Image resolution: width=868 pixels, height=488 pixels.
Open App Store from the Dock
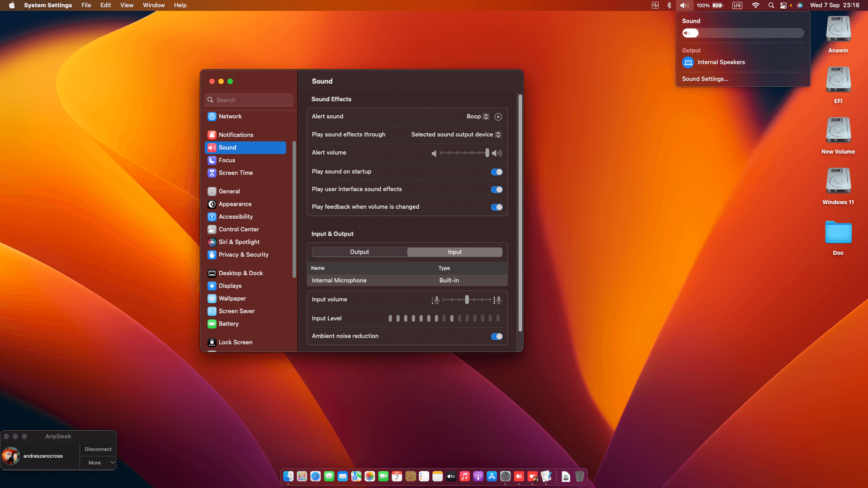[x=492, y=476]
